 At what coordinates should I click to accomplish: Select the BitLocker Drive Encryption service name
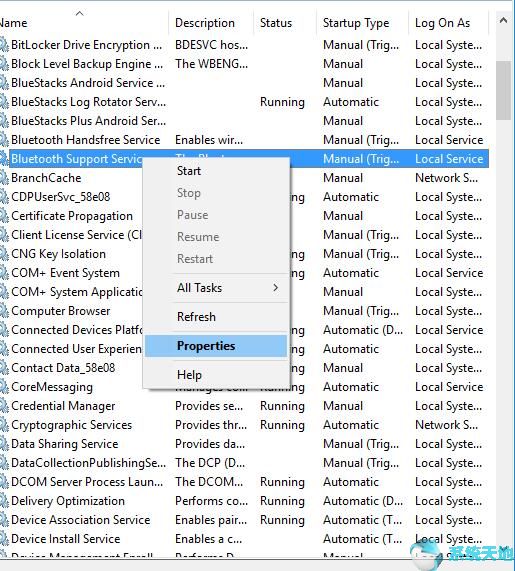click(87, 45)
